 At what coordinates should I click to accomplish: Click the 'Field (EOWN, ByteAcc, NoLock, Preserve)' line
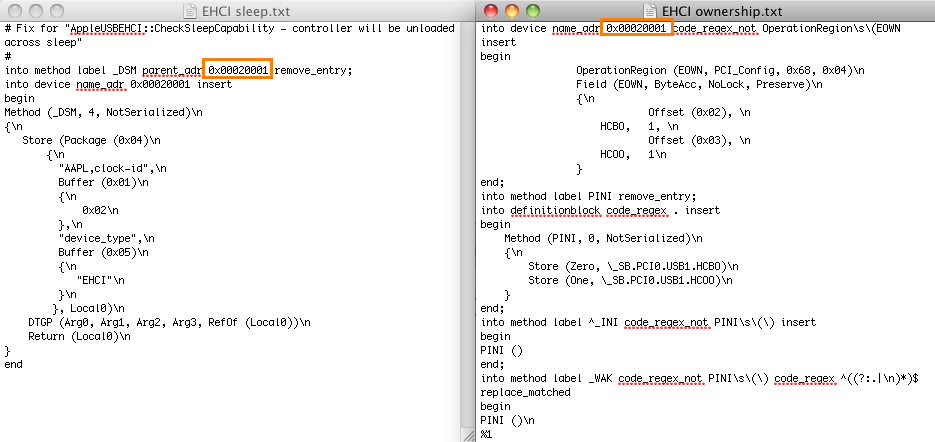tap(699, 85)
